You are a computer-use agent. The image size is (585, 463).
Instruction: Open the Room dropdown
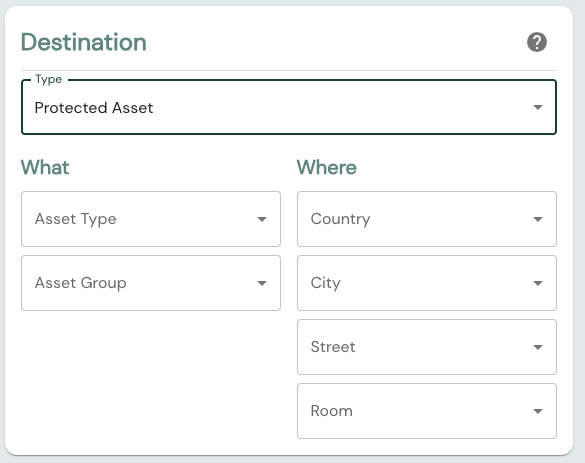pos(427,411)
